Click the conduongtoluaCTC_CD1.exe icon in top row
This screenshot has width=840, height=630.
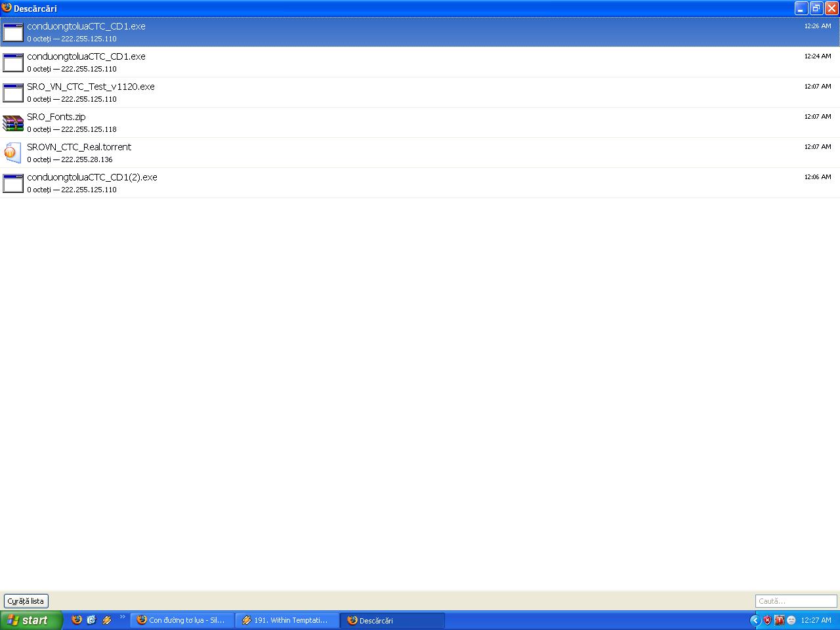click(12, 32)
